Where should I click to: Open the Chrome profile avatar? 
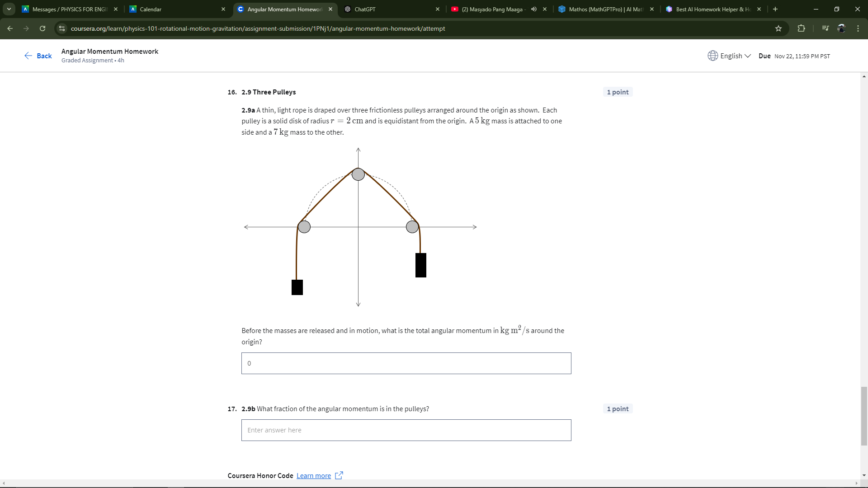[x=841, y=28]
